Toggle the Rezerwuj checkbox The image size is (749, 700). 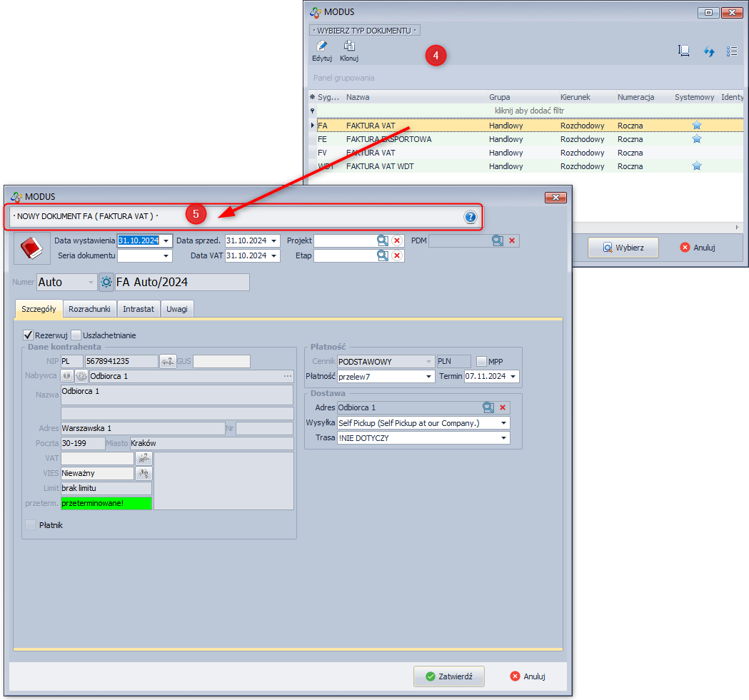(x=29, y=335)
